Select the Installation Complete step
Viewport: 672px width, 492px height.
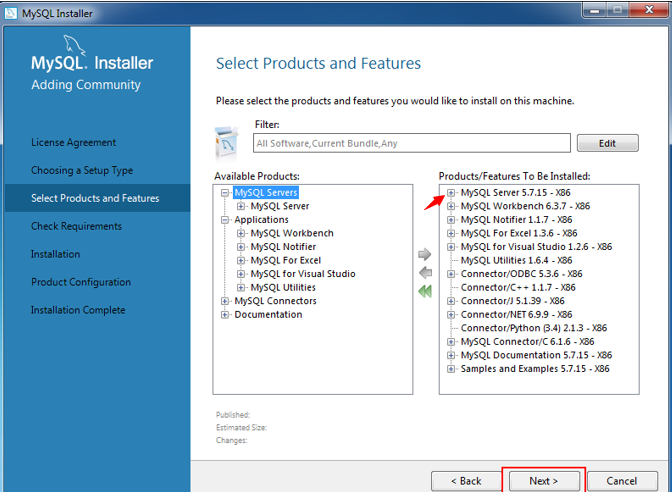click(x=78, y=310)
